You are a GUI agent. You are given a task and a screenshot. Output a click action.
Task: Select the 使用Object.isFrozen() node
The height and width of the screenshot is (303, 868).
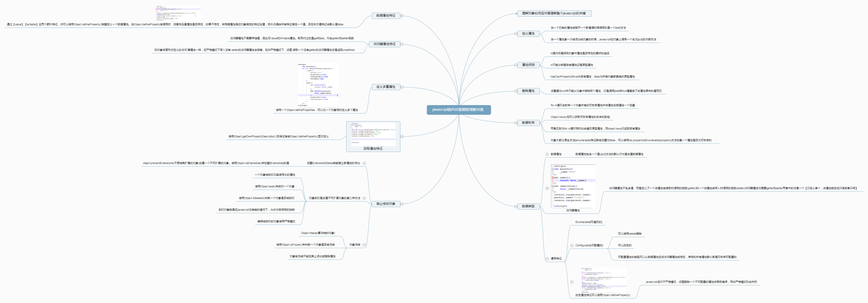[x=305, y=245]
